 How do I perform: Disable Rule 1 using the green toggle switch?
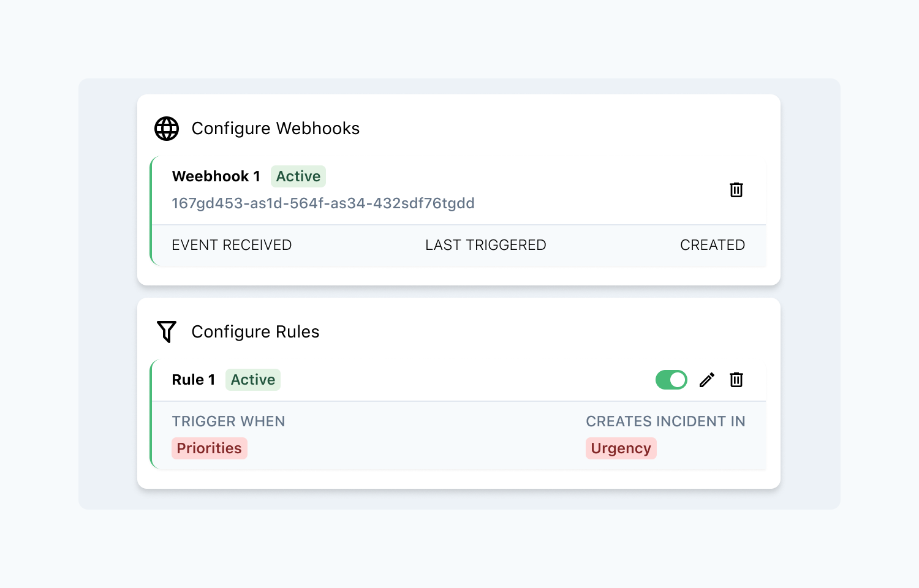(x=671, y=380)
